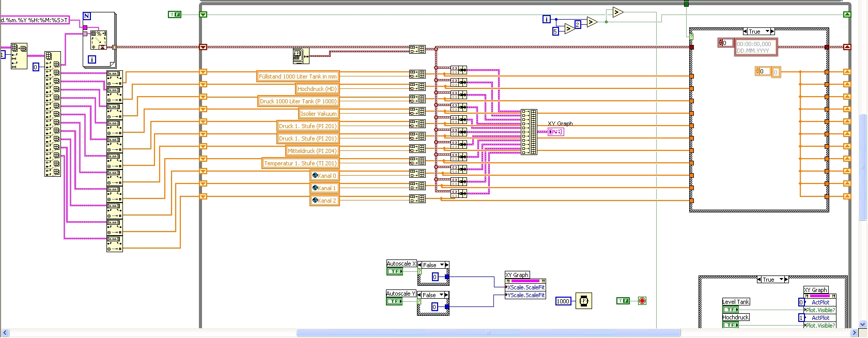Click the Index Array function on the left

click(52, 114)
